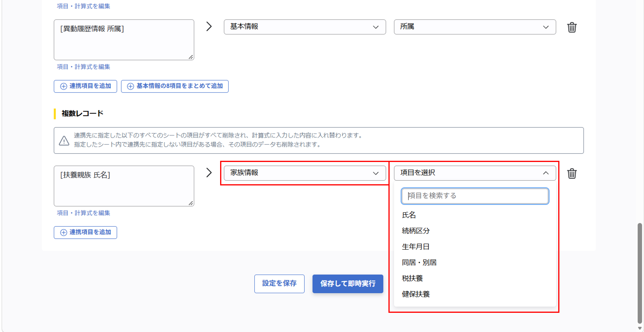Click the [異動履歴情報 所属] formula textarea
This screenshot has width=644, height=332.
click(x=124, y=40)
